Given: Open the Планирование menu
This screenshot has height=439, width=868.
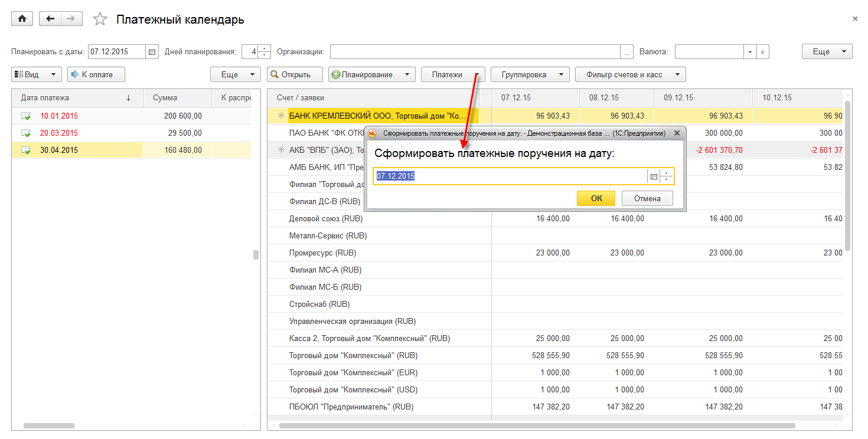Looking at the screenshot, I should pyautogui.click(x=370, y=75).
